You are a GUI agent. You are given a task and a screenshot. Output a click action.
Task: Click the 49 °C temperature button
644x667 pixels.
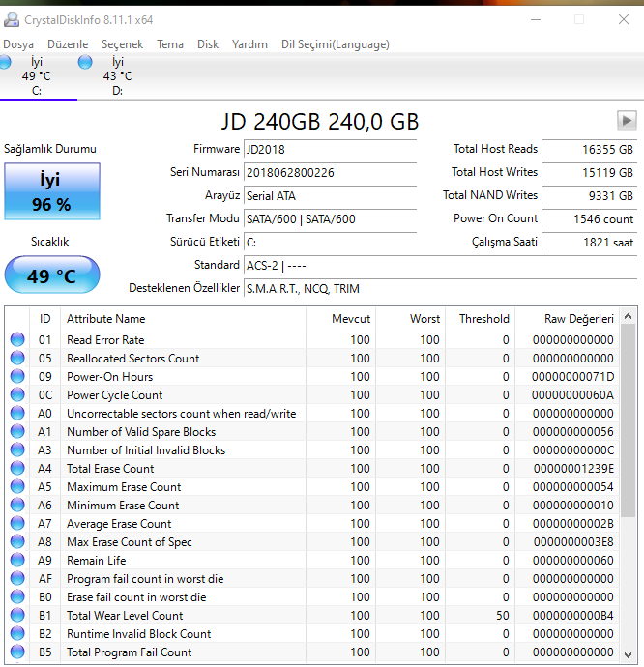pos(52,275)
